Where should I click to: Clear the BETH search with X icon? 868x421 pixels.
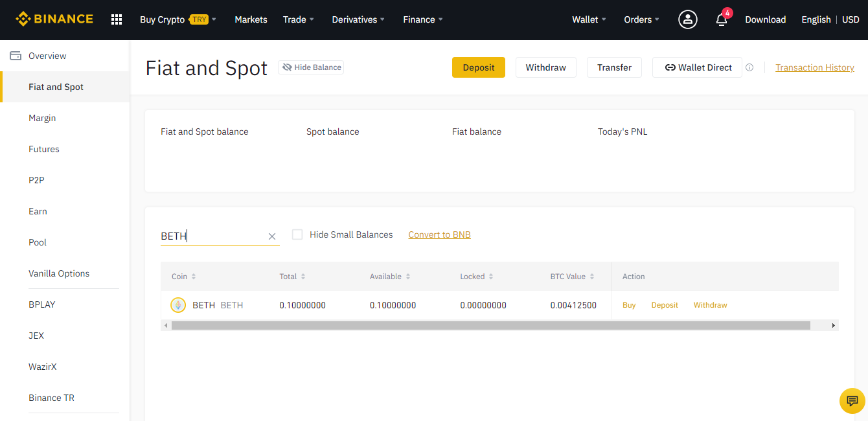(272, 236)
